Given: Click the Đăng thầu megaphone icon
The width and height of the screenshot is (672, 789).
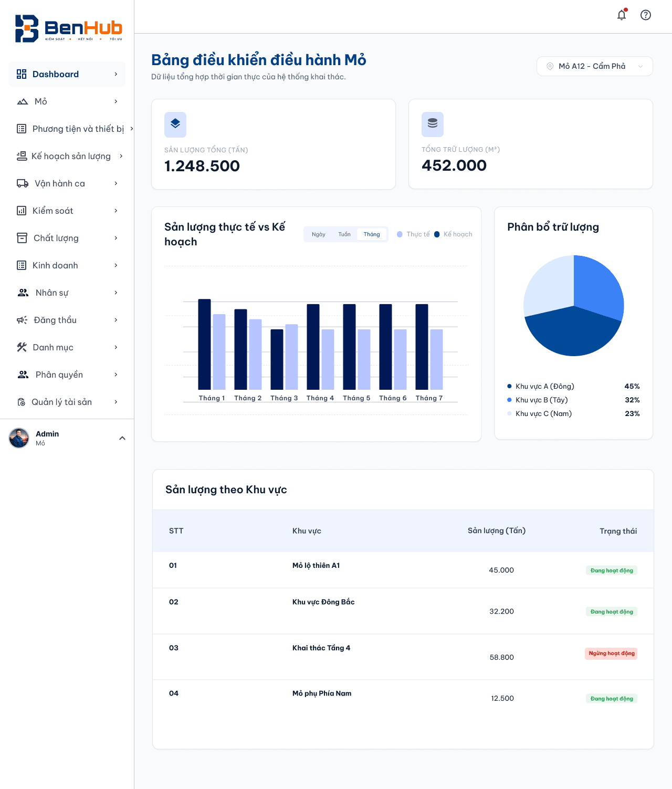Looking at the screenshot, I should [x=22, y=320].
